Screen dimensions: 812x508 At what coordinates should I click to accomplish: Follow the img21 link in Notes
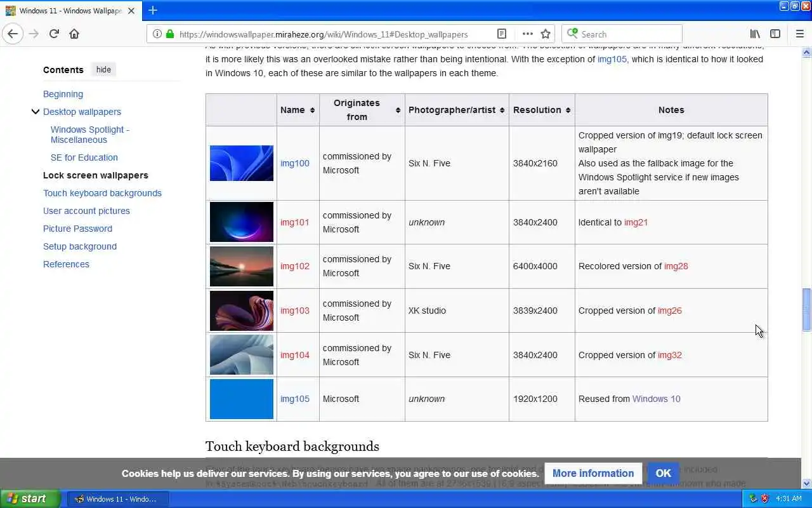[636, 222]
